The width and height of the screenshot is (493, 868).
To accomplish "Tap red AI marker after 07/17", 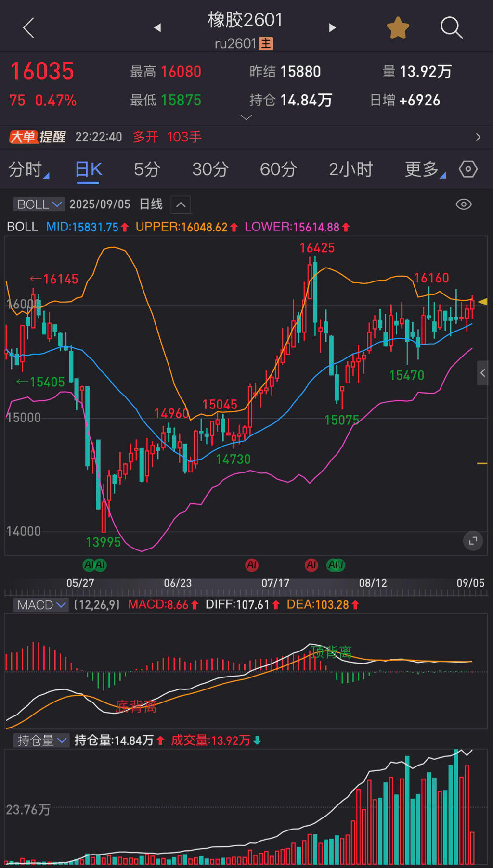I will coord(311,565).
